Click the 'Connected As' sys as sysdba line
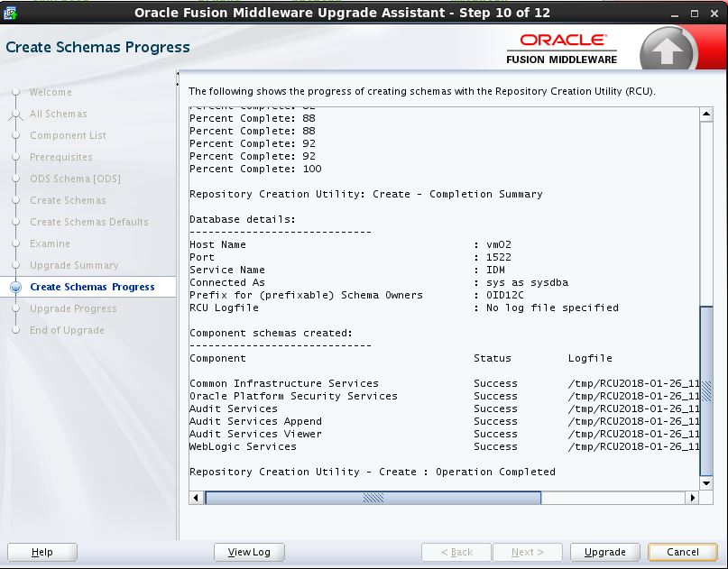Viewport: 728px width, 569px height. [x=379, y=282]
